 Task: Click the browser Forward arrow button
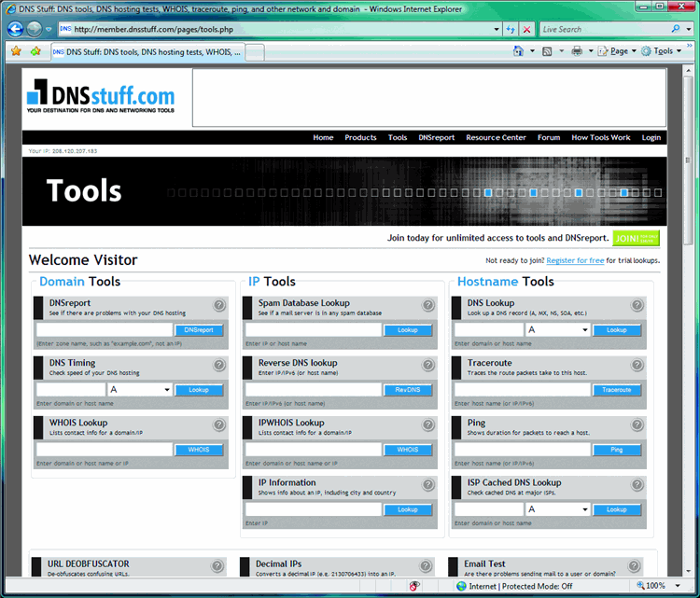tap(35, 30)
